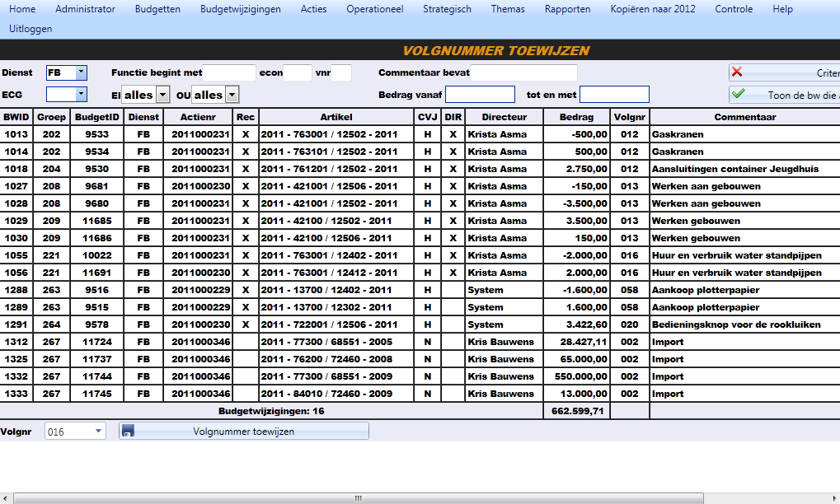Click the horizontal scrollbar thumb
The image size is (840, 504).
tap(359, 498)
